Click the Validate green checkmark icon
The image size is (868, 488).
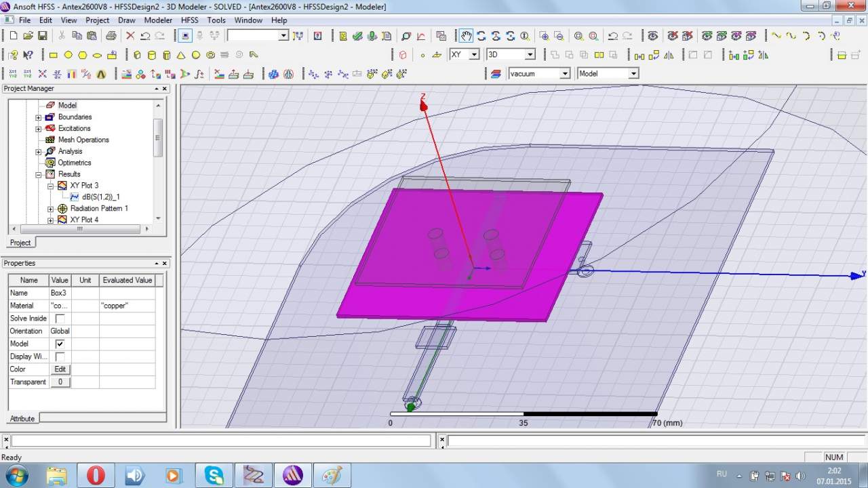click(357, 36)
